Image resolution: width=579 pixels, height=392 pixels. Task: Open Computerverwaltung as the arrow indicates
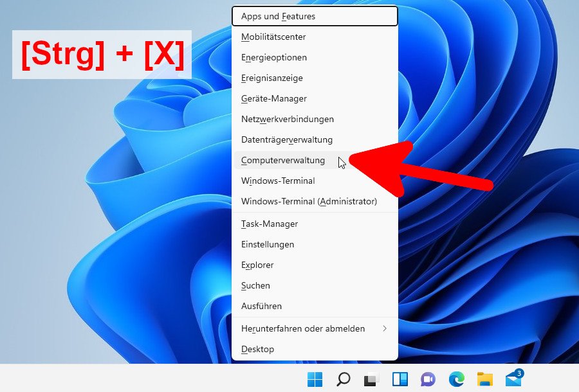284,160
